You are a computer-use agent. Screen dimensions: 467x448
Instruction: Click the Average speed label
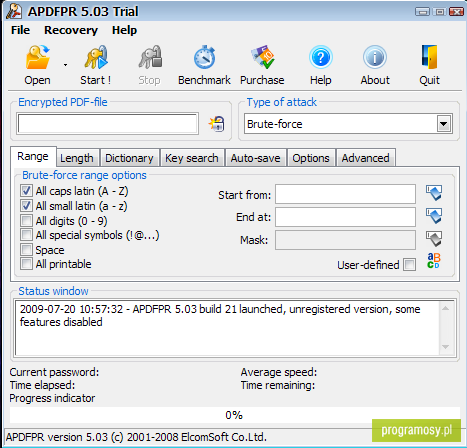click(279, 372)
